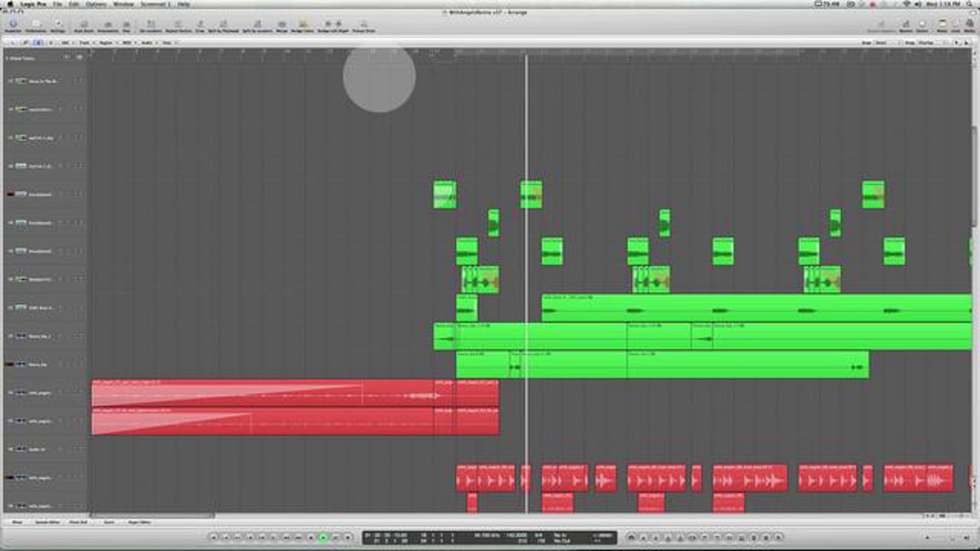
Task: Click the tempo value in the transport display
Action: click(516, 535)
